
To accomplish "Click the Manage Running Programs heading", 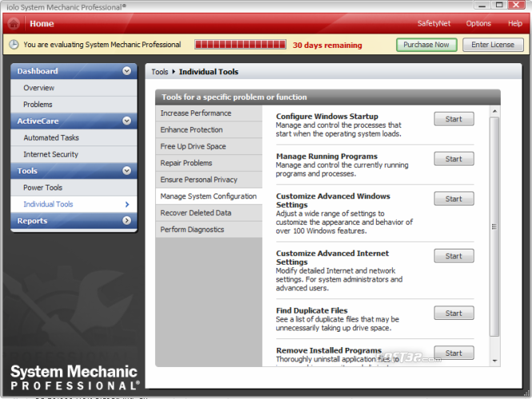I will 326,156.
